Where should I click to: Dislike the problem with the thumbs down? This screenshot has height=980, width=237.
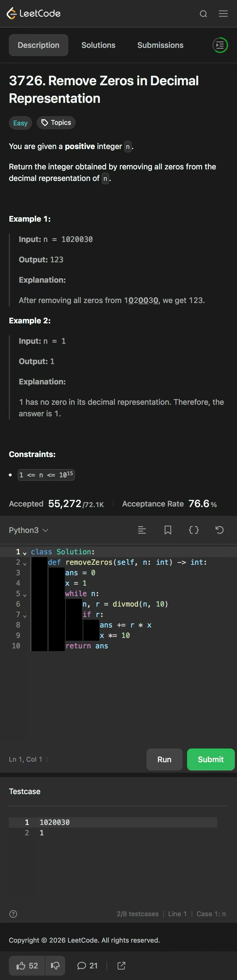click(55, 965)
